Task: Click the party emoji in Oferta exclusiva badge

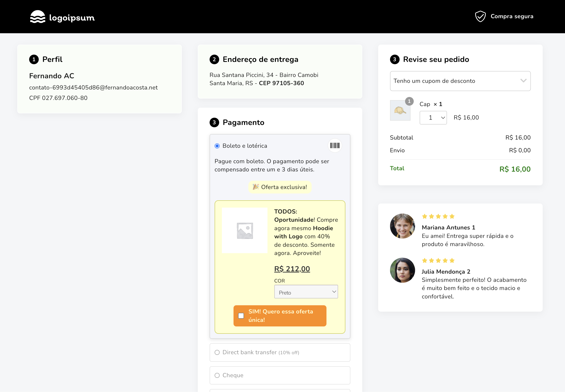Action: pyautogui.click(x=256, y=187)
